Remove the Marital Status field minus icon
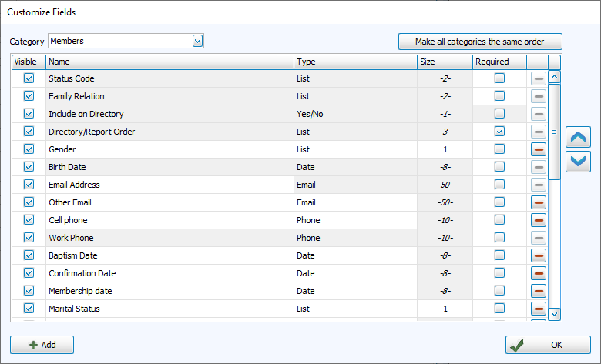 539,309
